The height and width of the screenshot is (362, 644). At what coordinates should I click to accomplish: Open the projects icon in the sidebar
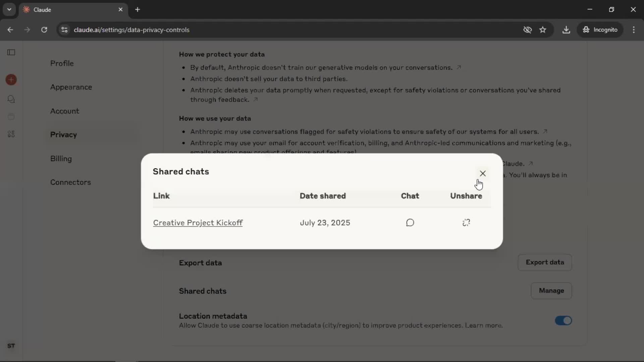tap(11, 117)
